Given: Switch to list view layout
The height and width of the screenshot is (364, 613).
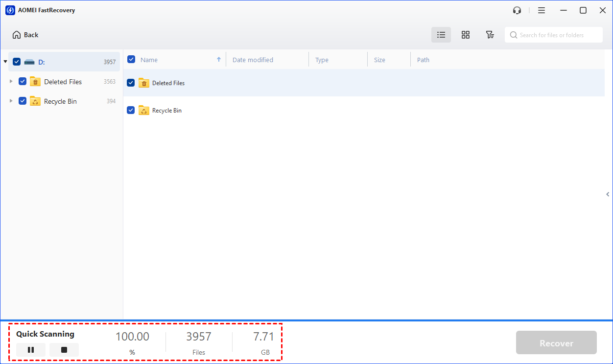Looking at the screenshot, I should coord(441,35).
